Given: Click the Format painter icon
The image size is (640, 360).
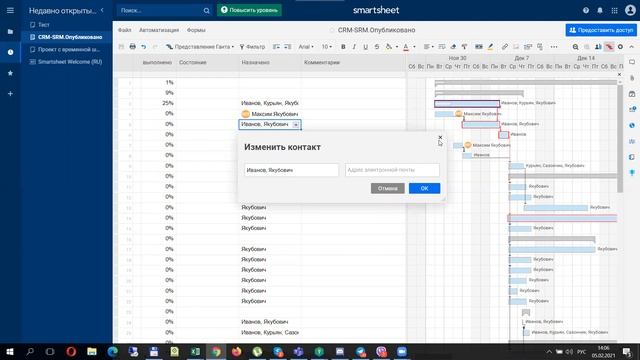Looking at the screenshot, I should pyautogui.click(x=464, y=47).
